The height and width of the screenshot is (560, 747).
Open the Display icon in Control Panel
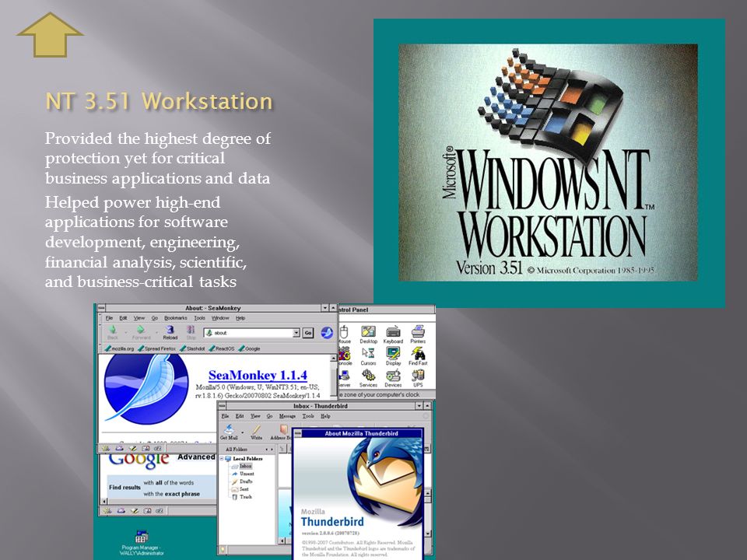(x=393, y=356)
